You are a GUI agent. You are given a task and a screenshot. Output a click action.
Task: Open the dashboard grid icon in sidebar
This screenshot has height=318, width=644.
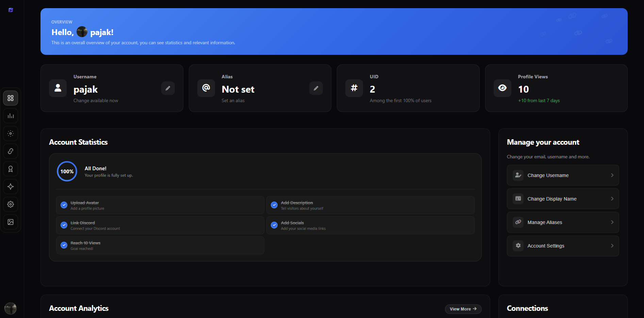[x=11, y=98]
